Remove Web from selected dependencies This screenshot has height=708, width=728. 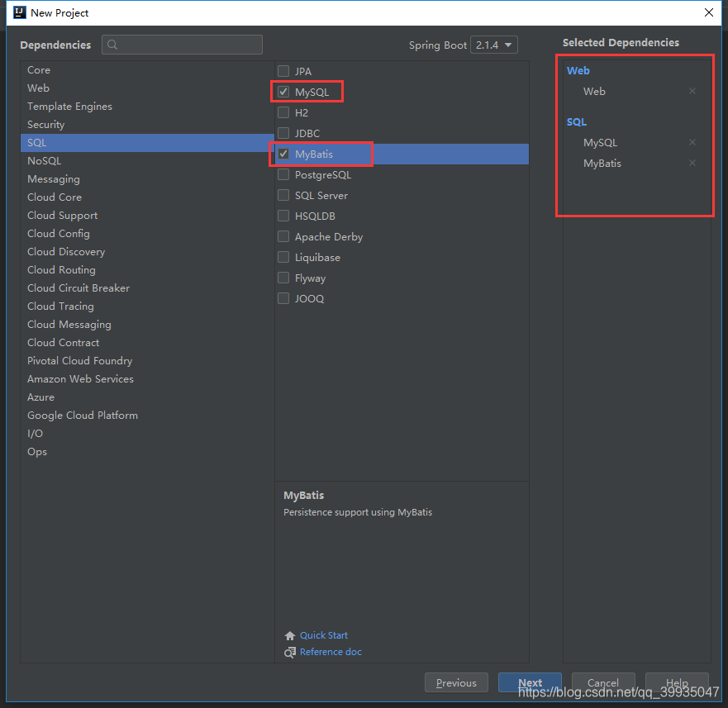[692, 91]
